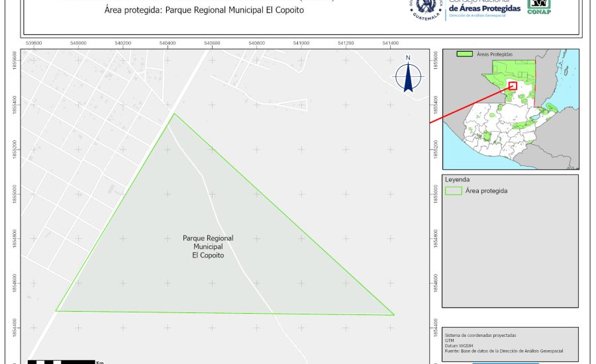Click the Área protegida legend symbol box
The width and height of the screenshot is (596, 364).
click(x=454, y=191)
